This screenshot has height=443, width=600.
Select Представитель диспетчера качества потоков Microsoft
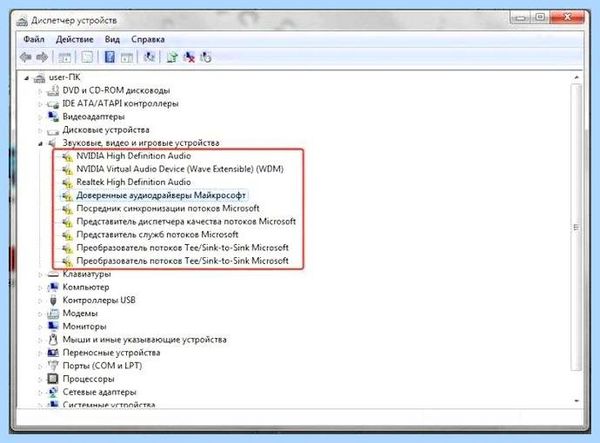(x=186, y=222)
